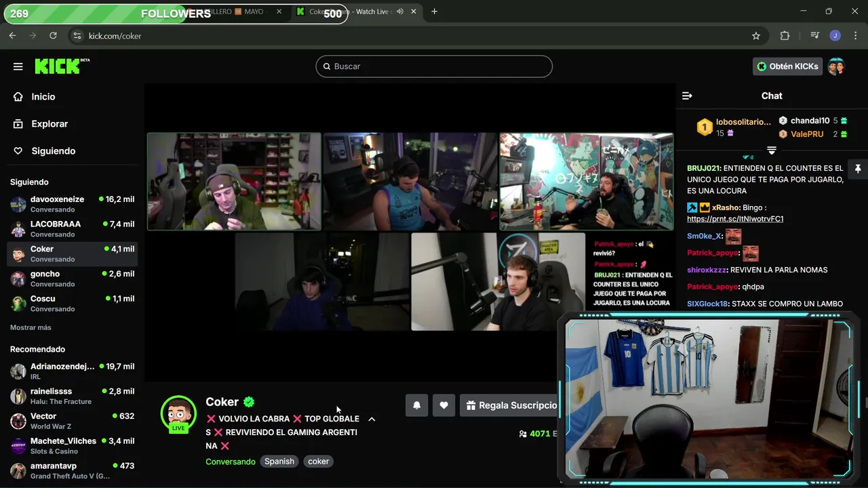Open the Chrome extensions puzzle icon

pyautogui.click(x=785, y=36)
